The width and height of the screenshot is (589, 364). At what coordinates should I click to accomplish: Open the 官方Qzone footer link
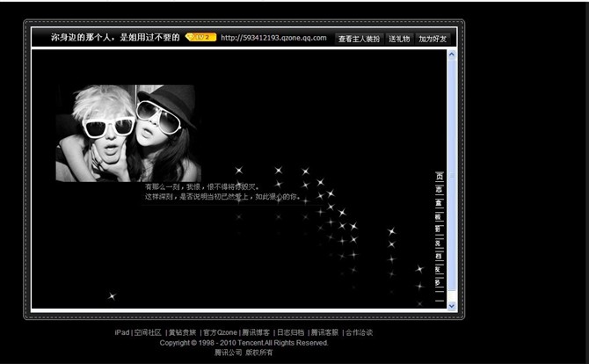click(220, 332)
